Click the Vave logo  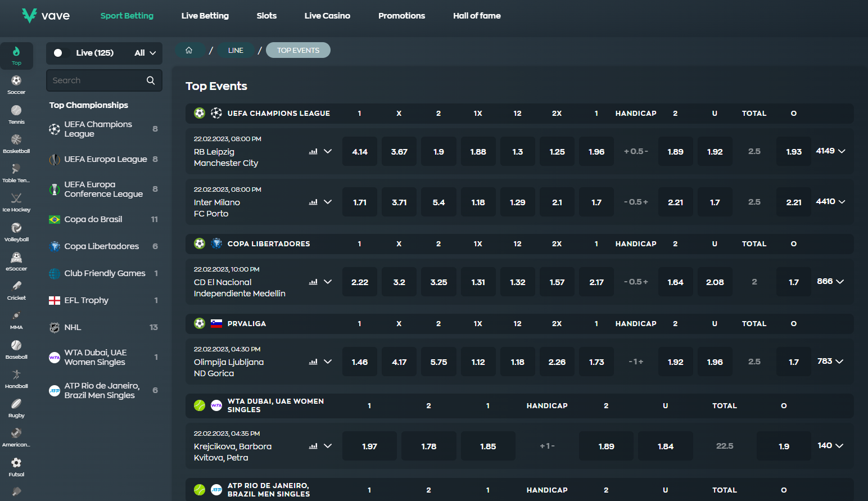pyautogui.click(x=46, y=15)
